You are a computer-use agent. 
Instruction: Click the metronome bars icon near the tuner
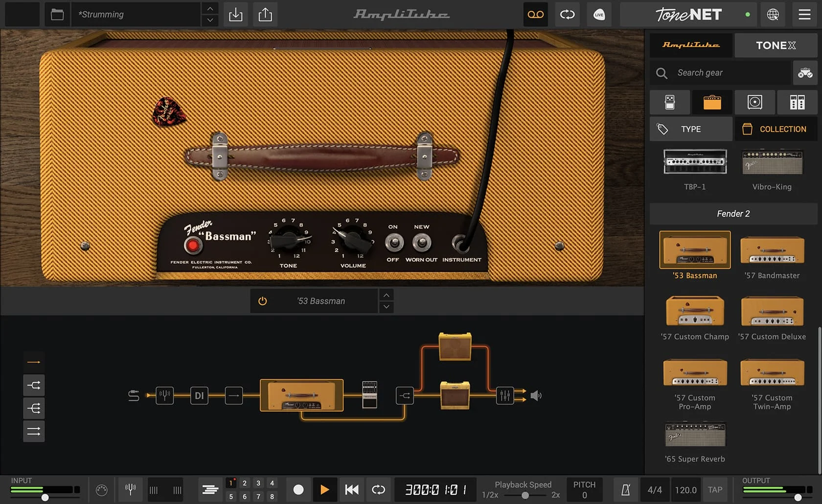coord(165,489)
